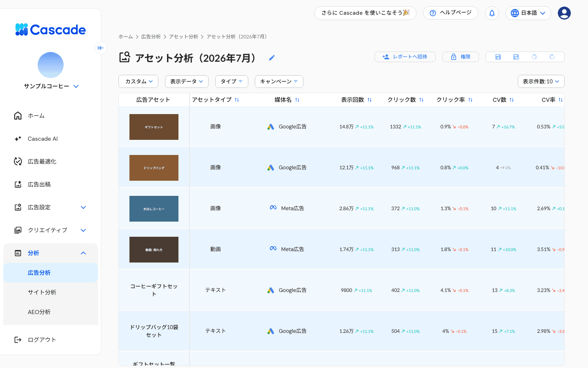Sort by 表示回数 column
588x368 pixels.
pos(370,100)
